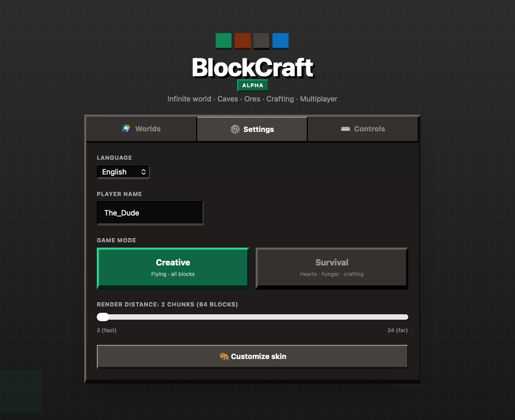Click the blue block in logo

[280, 40]
